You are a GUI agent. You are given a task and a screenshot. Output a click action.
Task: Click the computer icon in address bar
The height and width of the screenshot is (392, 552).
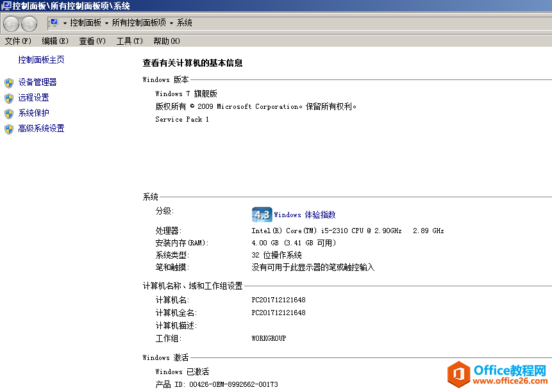point(54,23)
